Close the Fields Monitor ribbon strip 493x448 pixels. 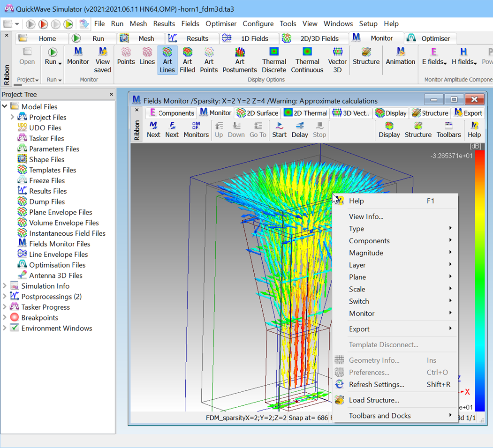click(137, 110)
